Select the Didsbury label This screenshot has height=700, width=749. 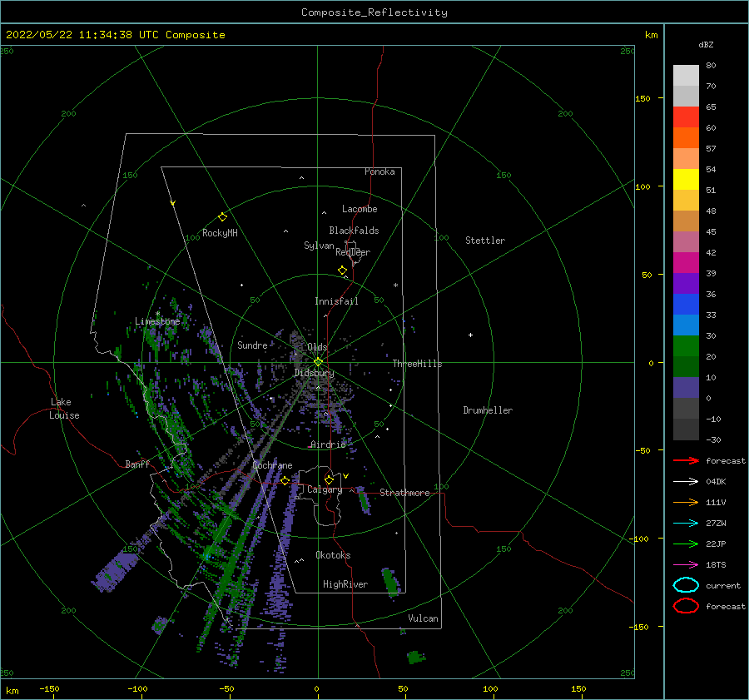click(314, 373)
